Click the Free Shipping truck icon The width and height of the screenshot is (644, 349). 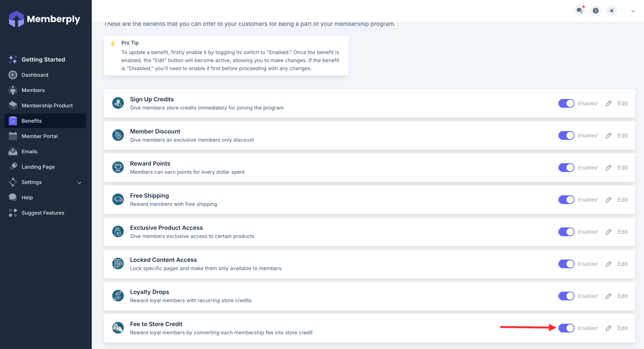[118, 200]
